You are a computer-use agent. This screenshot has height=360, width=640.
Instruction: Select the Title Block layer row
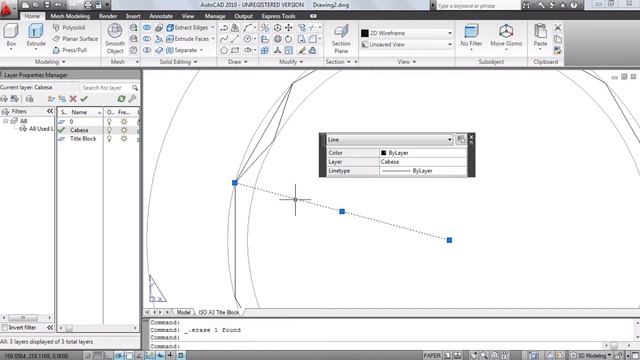[98, 139]
